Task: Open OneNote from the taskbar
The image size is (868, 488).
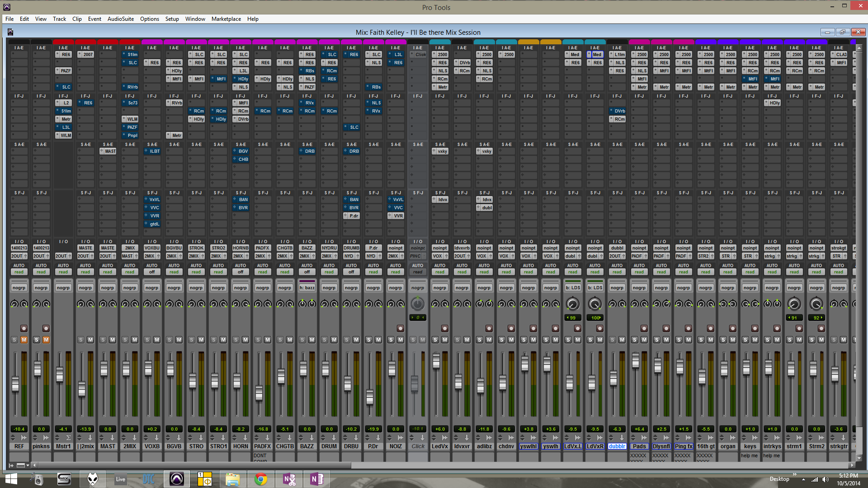Action: coord(317,479)
